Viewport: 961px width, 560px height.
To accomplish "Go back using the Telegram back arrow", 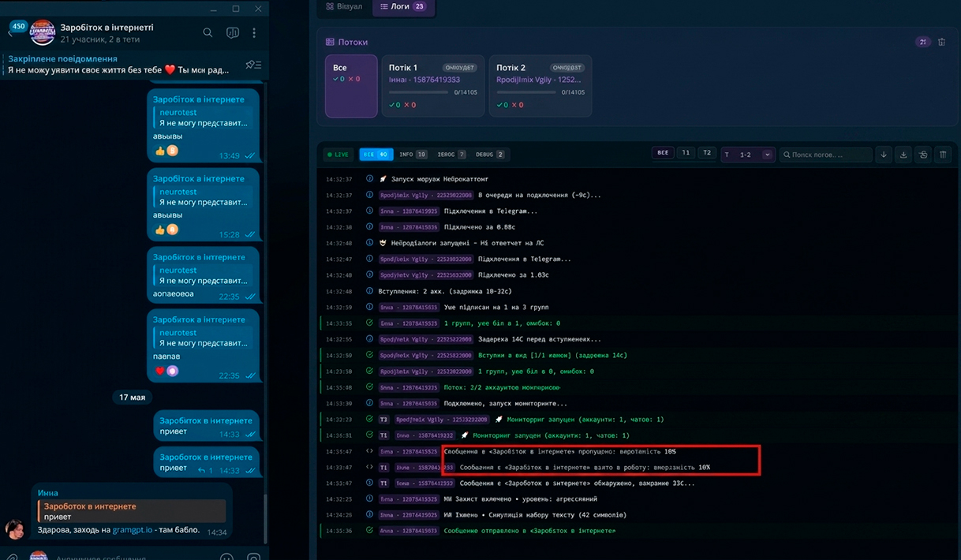I will click(x=10, y=34).
